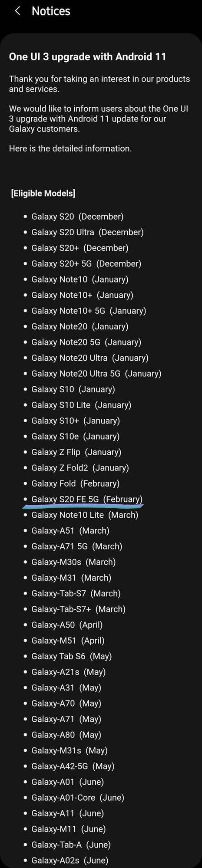Select Galaxy-Tab-S7+ (March) entry

pos(78,609)
